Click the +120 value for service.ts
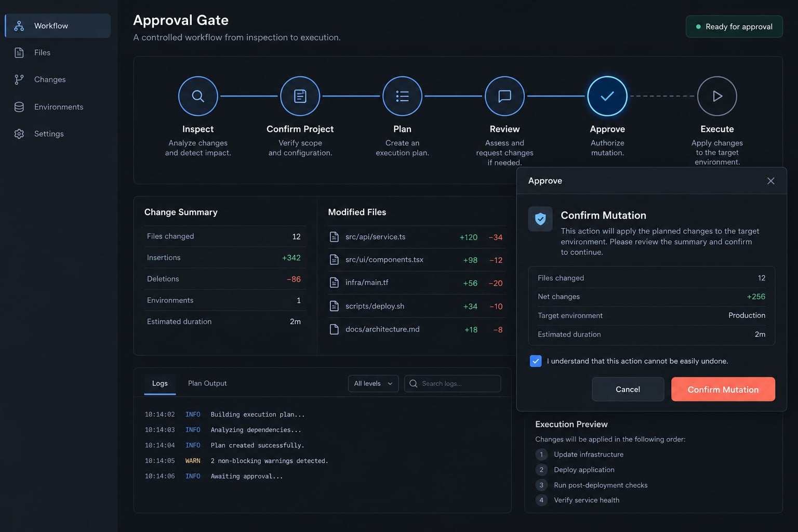 click(469, 237)
